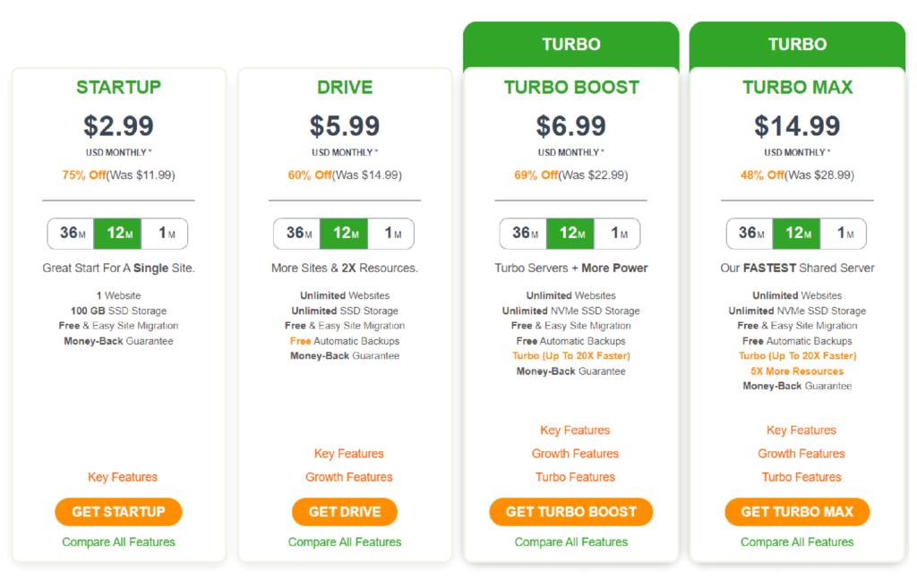Choose 1-month term on Drive plan
This screenshot has width=917, height=588.
click(391, 234)
